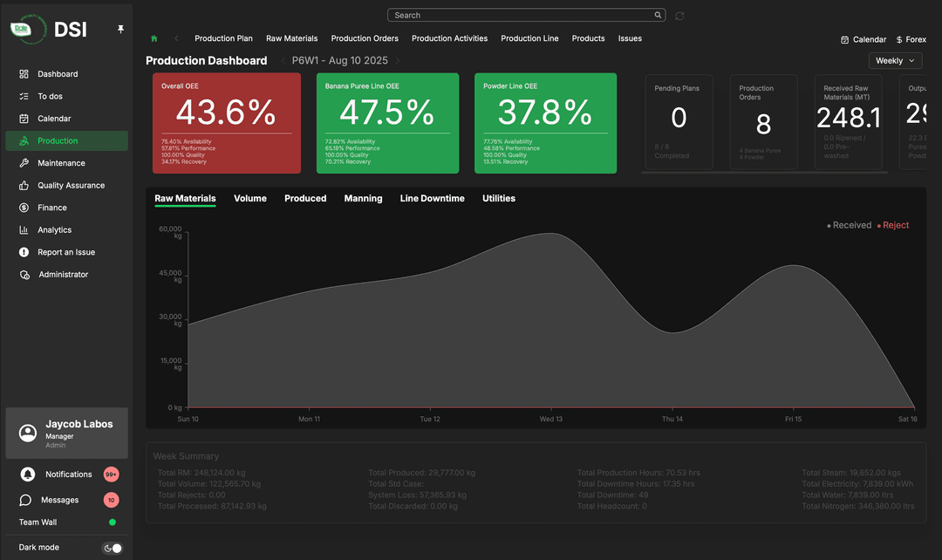Image resolution: width=942 pixels, height=560 pixels.
Task: Open Notifications bell in sidebar
Action: coord(28,475)
